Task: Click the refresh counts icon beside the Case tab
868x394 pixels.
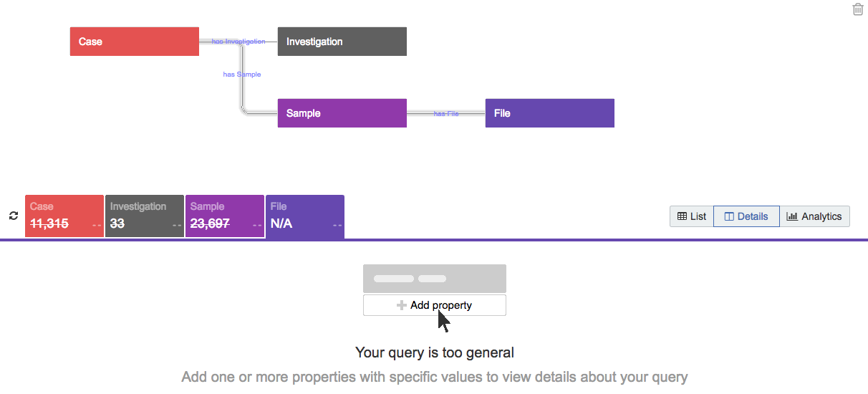Action: pyautogui.click(x=14, y=216)
